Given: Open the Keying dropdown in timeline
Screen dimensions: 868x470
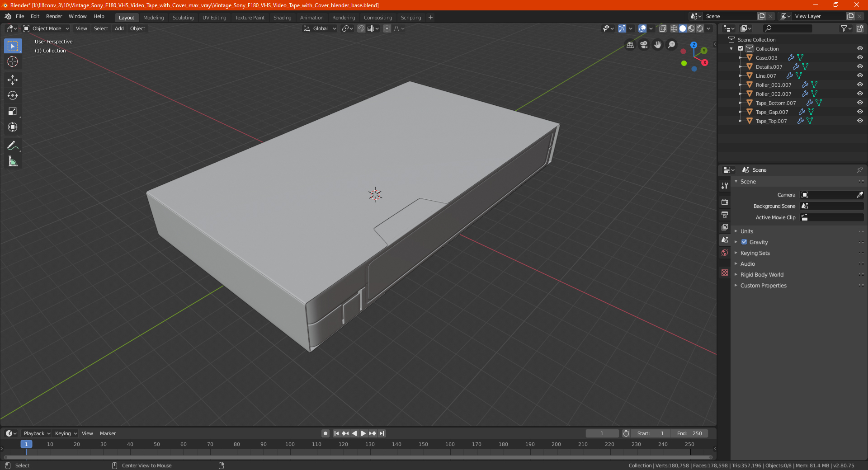Looking at the screenshot, I should tap(66, 433).
